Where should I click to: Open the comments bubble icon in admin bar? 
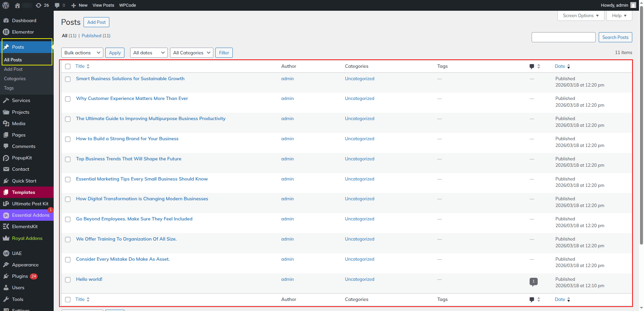[x=57, y=5]
